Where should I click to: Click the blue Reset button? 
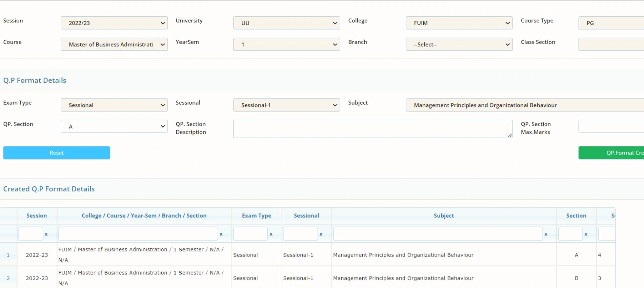(x=57, y=153)
